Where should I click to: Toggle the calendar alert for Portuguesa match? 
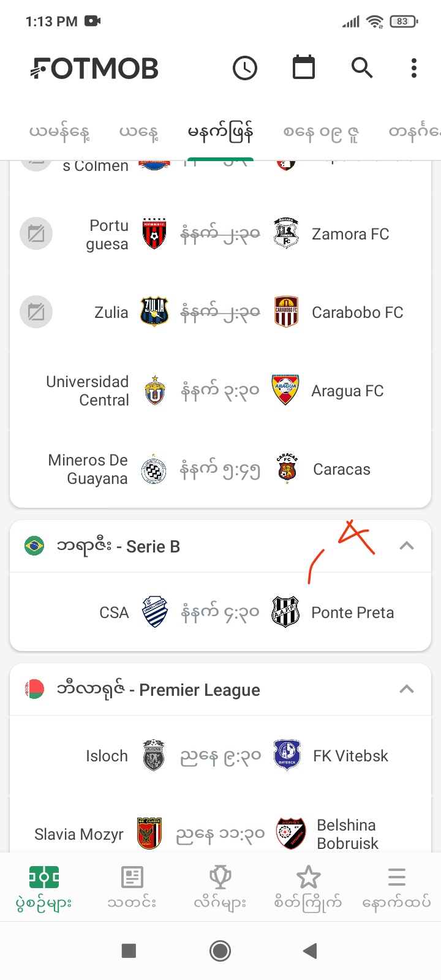coord(36,234)
